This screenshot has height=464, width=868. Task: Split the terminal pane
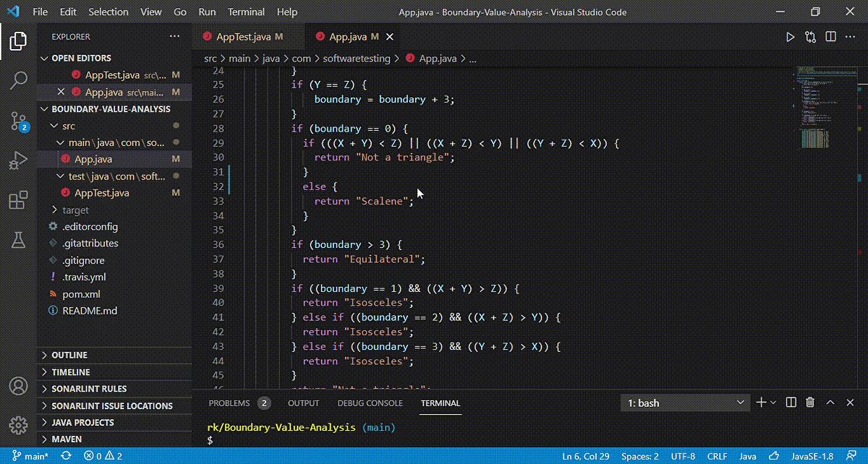pos(790,402)
